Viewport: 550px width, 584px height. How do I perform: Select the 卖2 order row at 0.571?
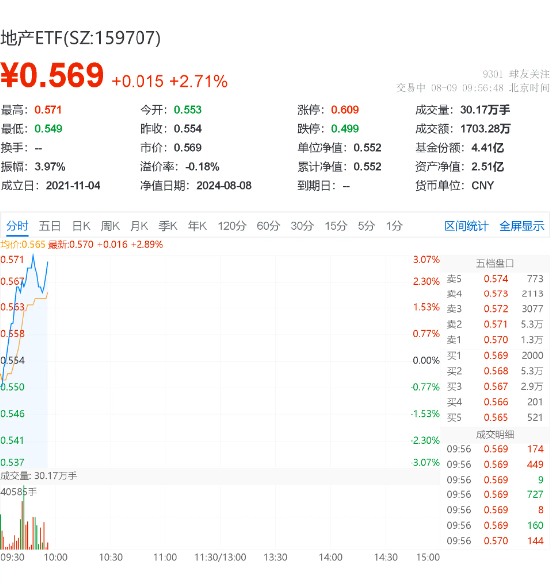pyautogui.click(x=495, y=324)
